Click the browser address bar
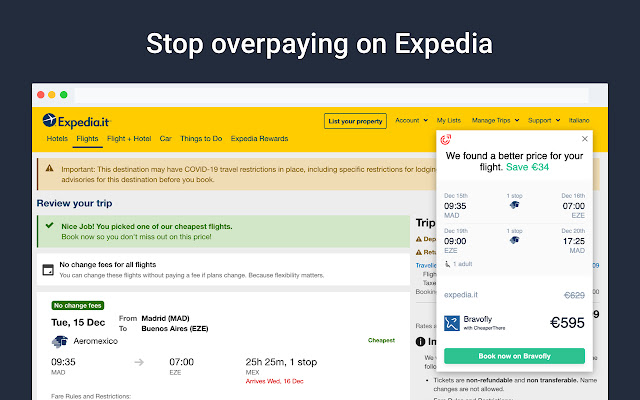 pos(331,95)
